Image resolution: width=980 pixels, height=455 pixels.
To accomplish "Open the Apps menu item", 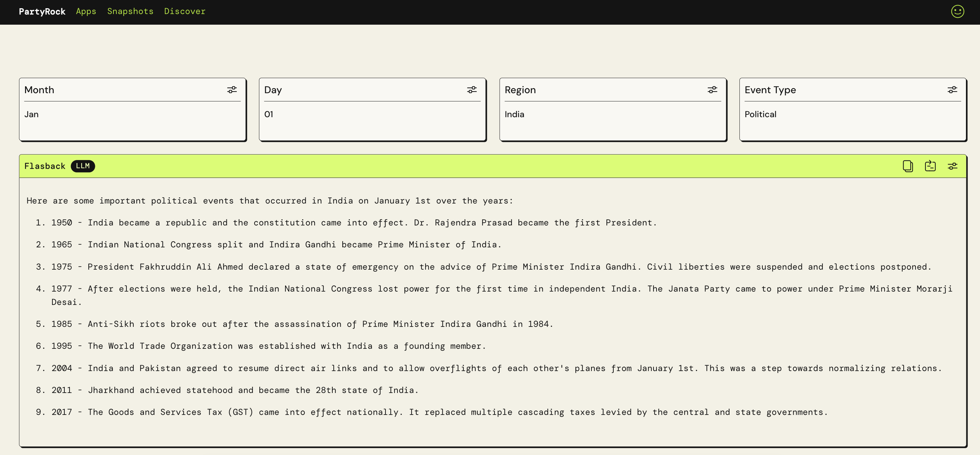I will [x=86, y=11].
